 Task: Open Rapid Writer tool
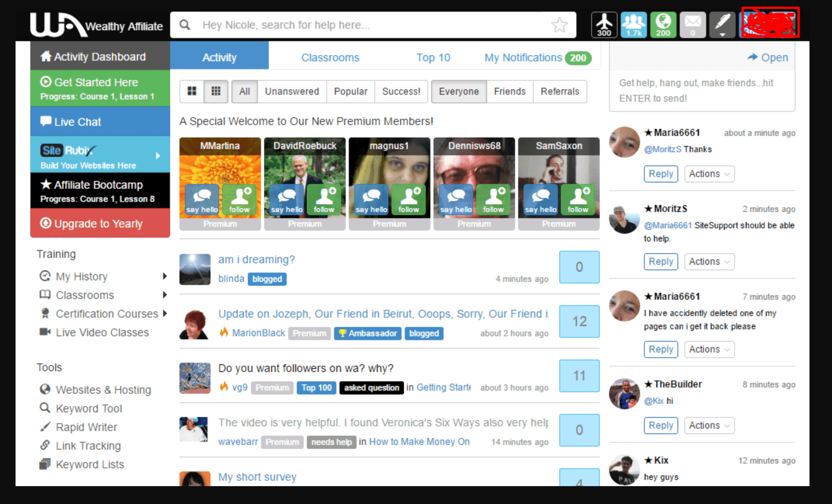pyautogui.click(x=78, y=427)
